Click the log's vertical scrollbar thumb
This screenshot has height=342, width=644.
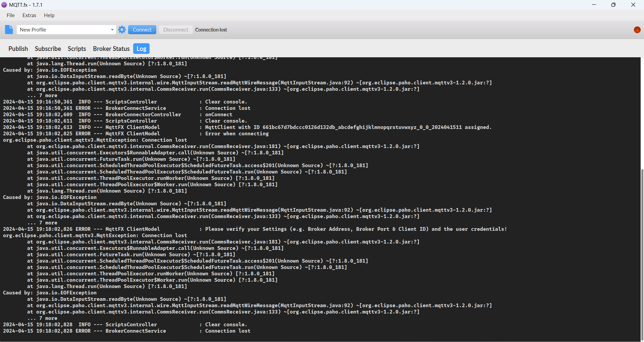click(x=642, y=255)
